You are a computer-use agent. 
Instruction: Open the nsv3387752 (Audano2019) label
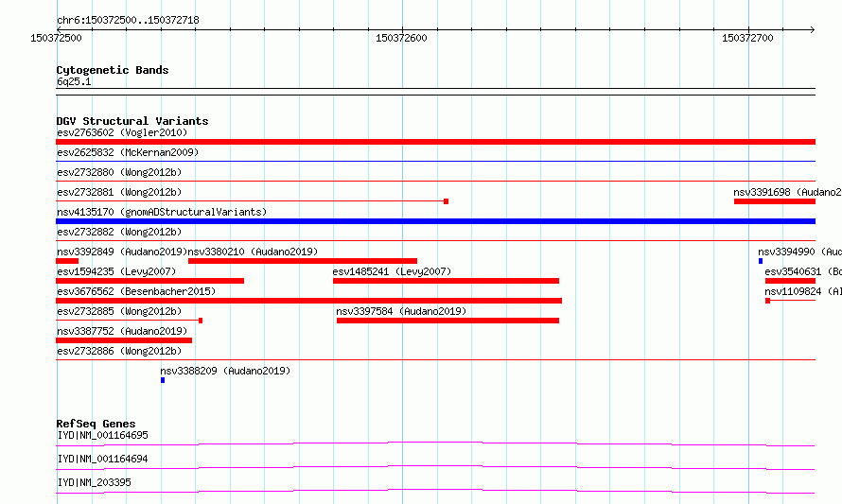(x=122, y=331)
